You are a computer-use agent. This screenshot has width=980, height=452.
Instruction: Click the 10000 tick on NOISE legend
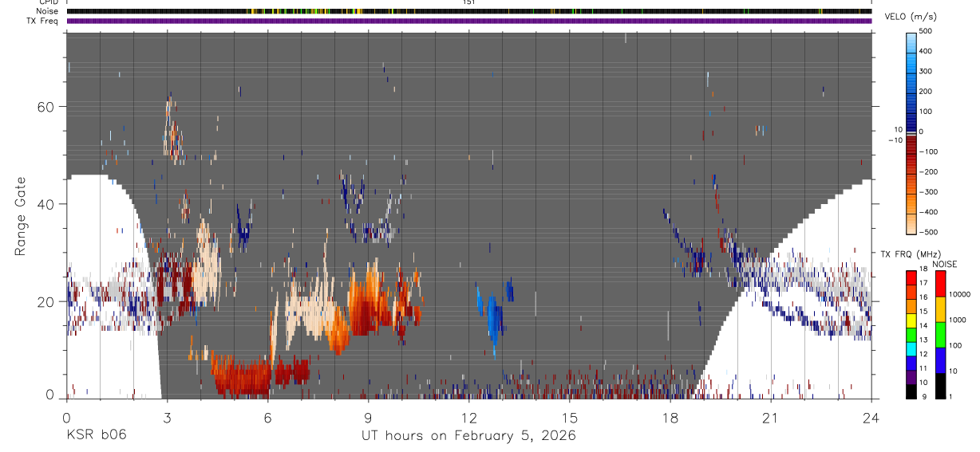[960, 294]
